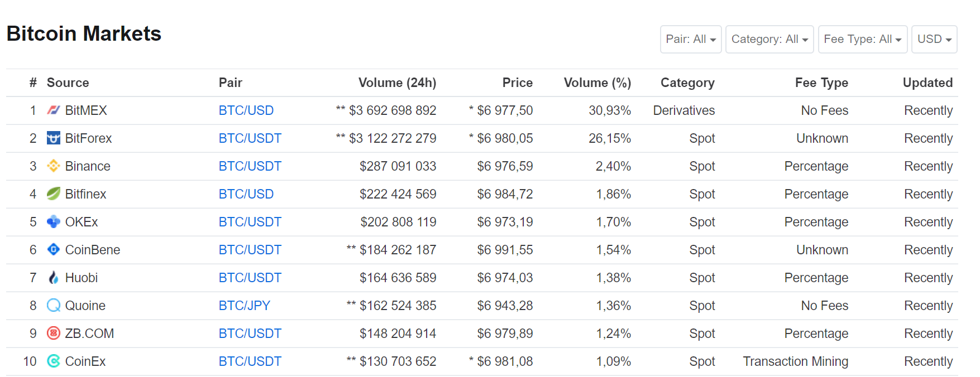Click the OKEx exchange logo icon
The height and width of the screenshot is (377, 980).
coord(53,221)
